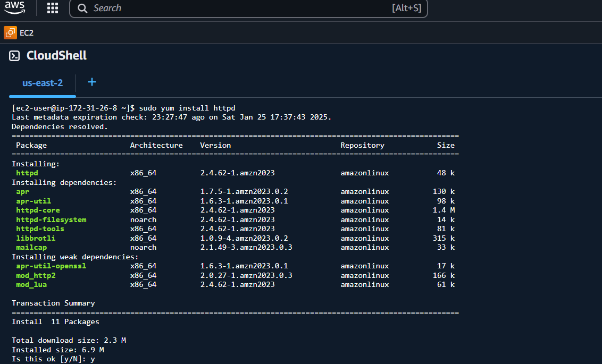Screen dimensions: 602x364
Task: Click the Size column header
Action: pos(446,146)
